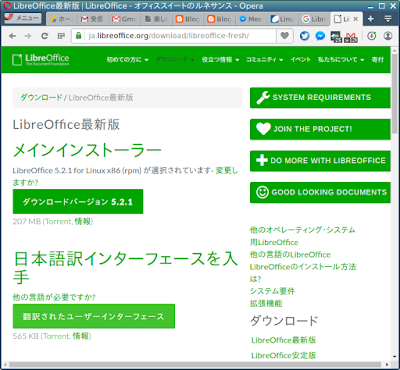Open a new tab with plus button
The width and height of the screenshot is (400, 370).
coord(370,19)
